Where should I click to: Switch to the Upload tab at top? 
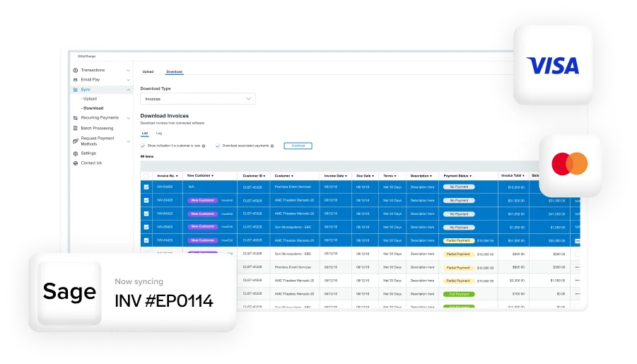pyautogui.click(x=148, y=72)
